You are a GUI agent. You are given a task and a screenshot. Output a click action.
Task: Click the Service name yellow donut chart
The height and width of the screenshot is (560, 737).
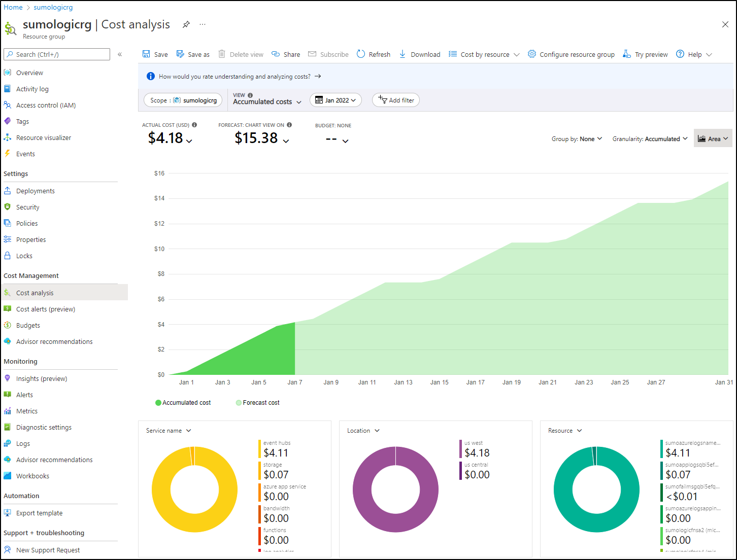point(194,489)
